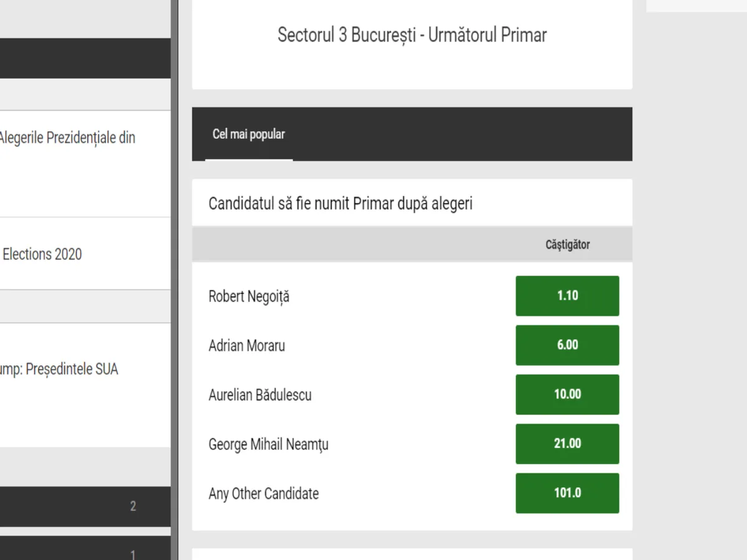Click the dark header bar atop sidebar
The image size is (747, 560).
[x=85, y=58]
